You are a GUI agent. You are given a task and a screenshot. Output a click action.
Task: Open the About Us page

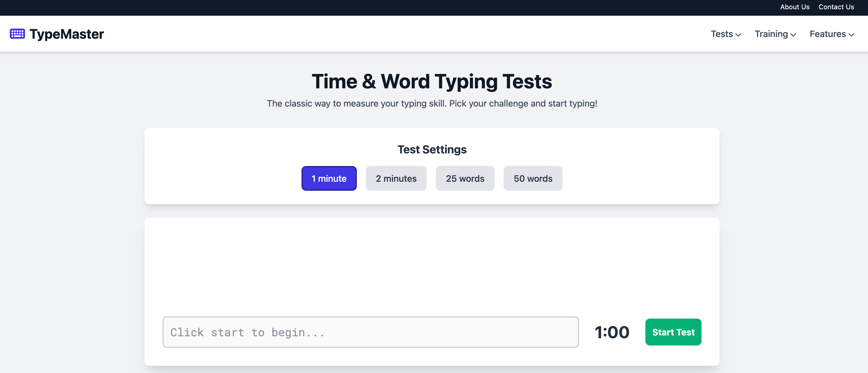click(794, 7)
